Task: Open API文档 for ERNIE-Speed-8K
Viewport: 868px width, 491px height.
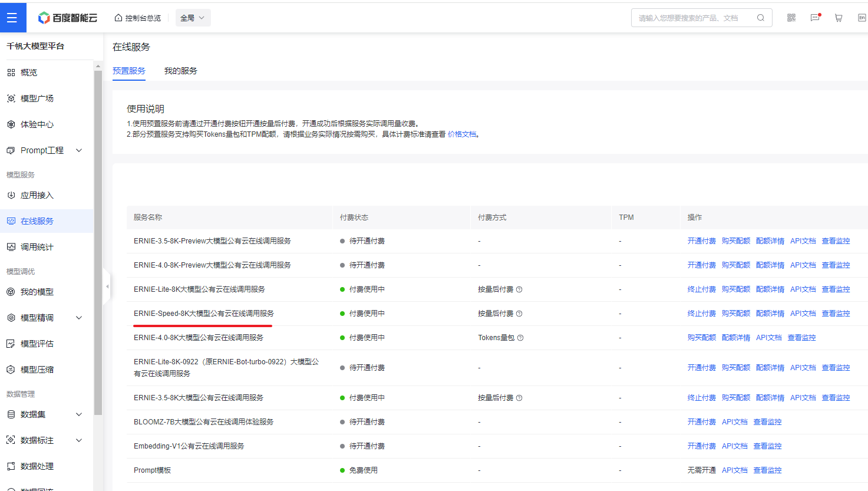Action: pos(803,314)
